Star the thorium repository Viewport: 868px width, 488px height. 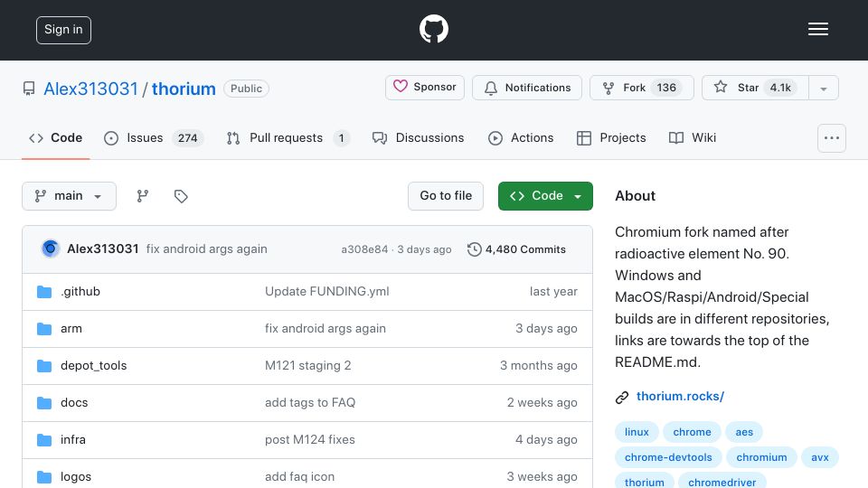pos(755,88)
